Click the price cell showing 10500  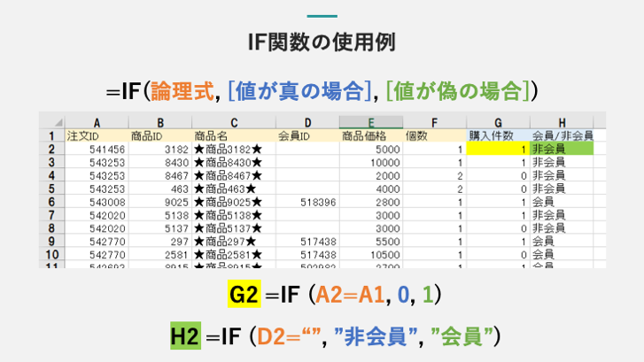pos(371,253)
